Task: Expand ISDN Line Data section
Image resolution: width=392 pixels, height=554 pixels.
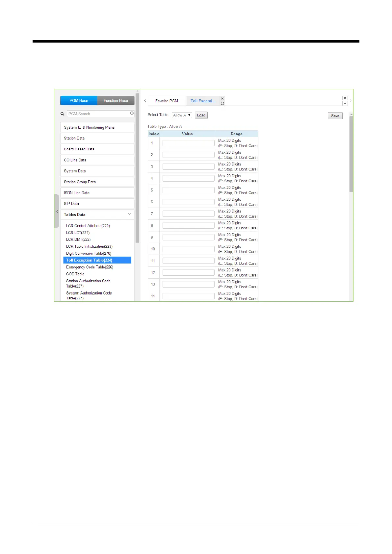Action: [97, 193]
